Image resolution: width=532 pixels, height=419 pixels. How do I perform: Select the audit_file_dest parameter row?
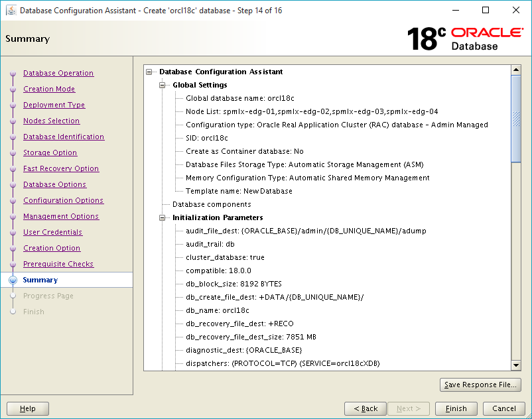[306, 231]
